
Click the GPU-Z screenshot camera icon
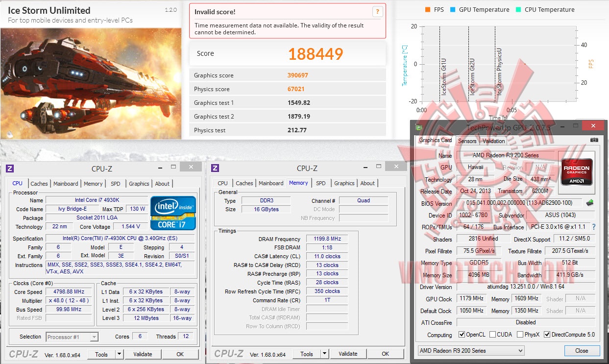click(x=594, y=140)
